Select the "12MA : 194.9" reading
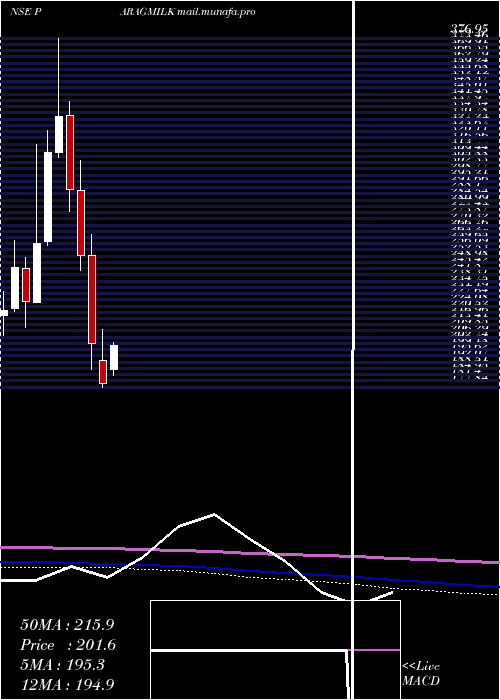This screenshot has height=700, width=500. (69, 684)
